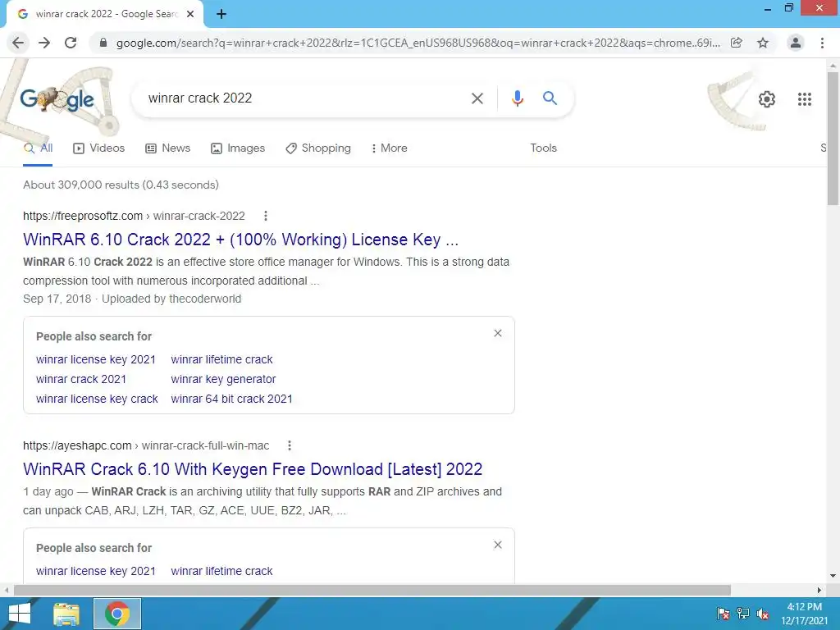Click into the Google search input field
Viewport: 840px width, 630px height.
pos(305,98)
